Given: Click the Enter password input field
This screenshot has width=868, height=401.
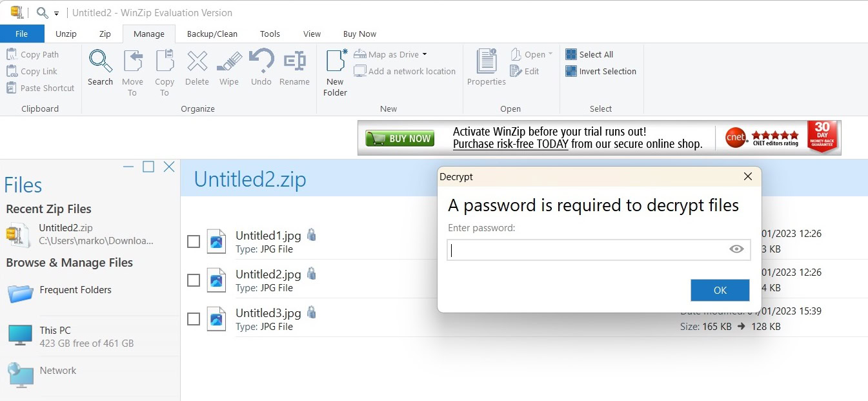Looking at the screenshot, I should (x=599, y=249).
